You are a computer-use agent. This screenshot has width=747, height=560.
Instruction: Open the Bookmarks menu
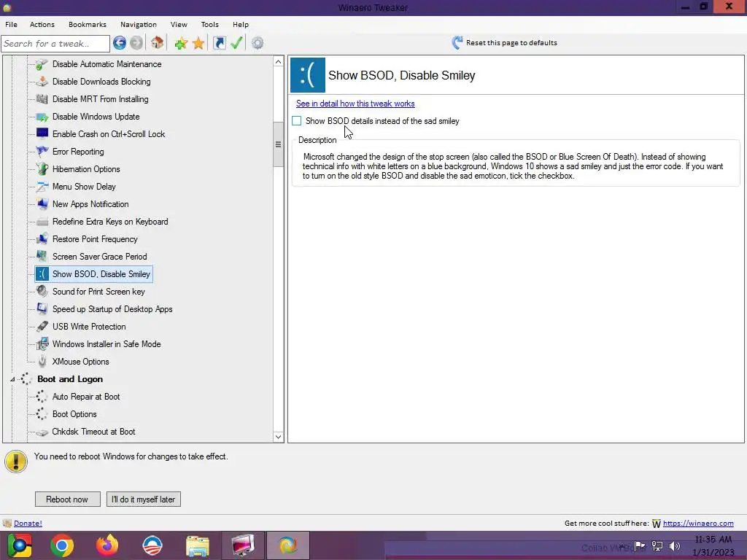click(x=88, y=24)
